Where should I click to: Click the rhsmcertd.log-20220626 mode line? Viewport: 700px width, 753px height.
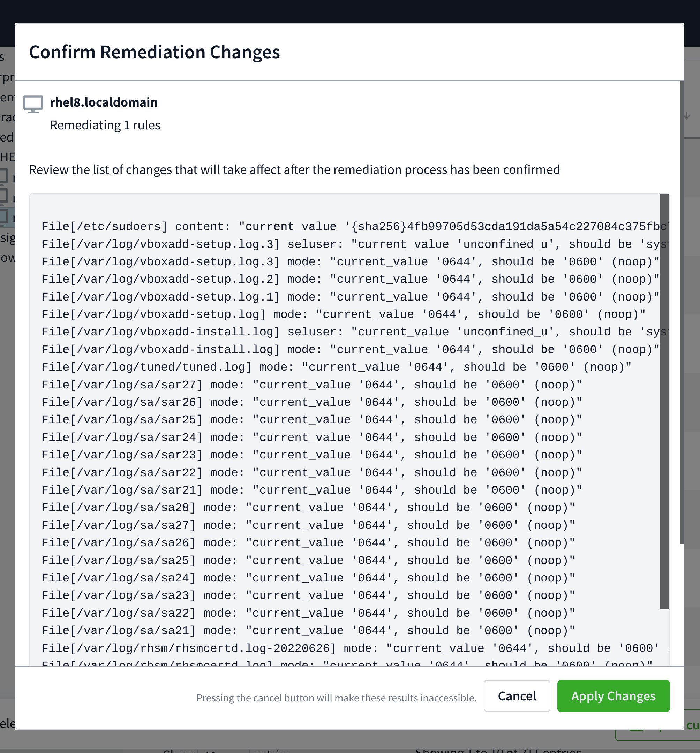tap(351, 648)
